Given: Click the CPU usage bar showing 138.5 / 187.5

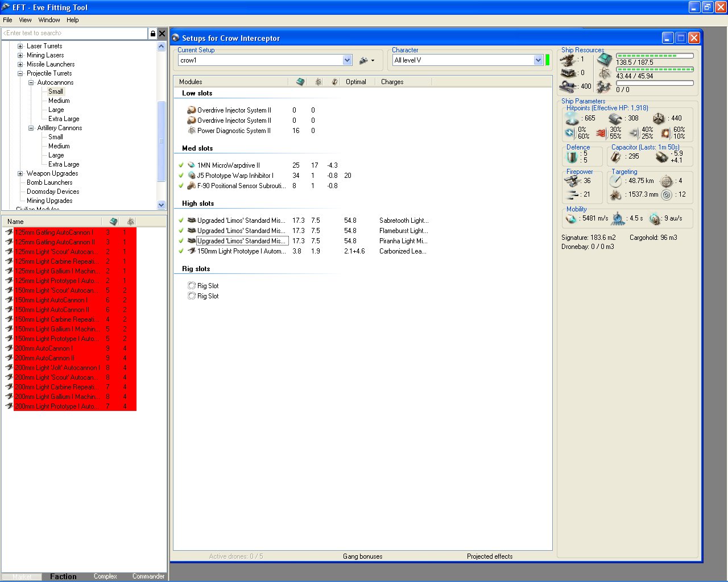Looking at the screenshot, I should coord(655,56).
